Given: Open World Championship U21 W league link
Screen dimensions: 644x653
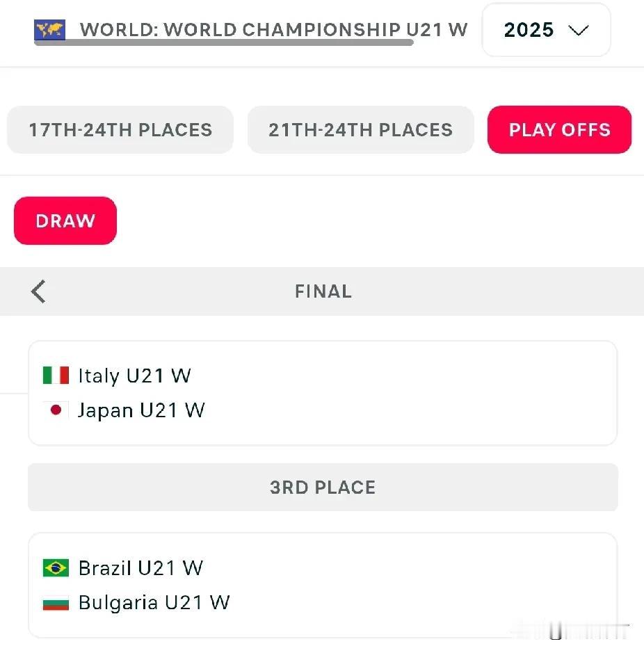Looking at the screenshot, I should coord(274,30).
